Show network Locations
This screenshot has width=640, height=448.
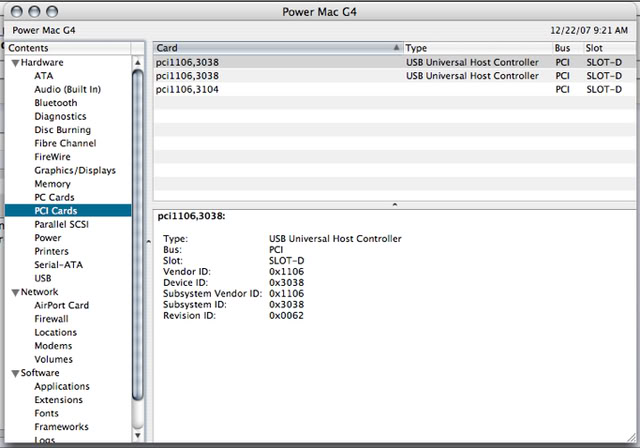tap(56, 332)
